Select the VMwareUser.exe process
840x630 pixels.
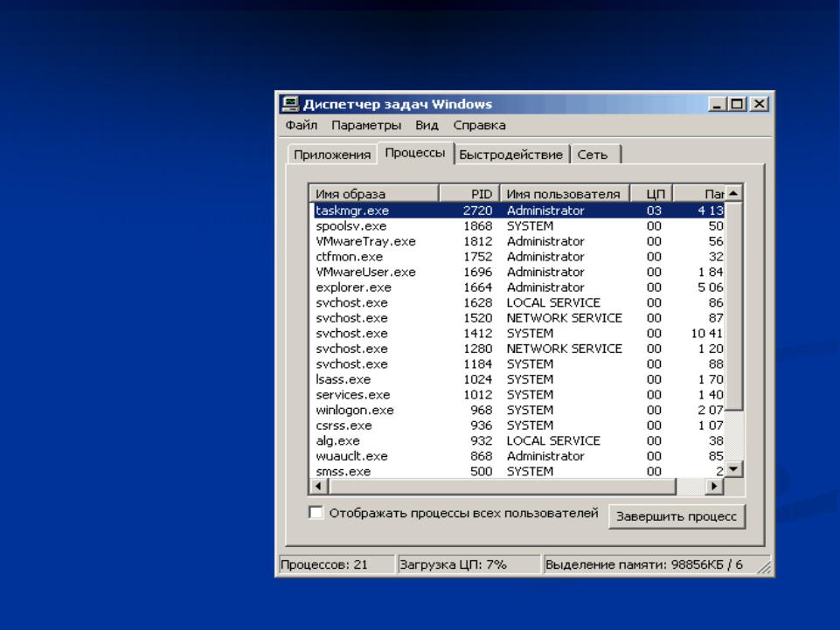(x=517, y=272)
